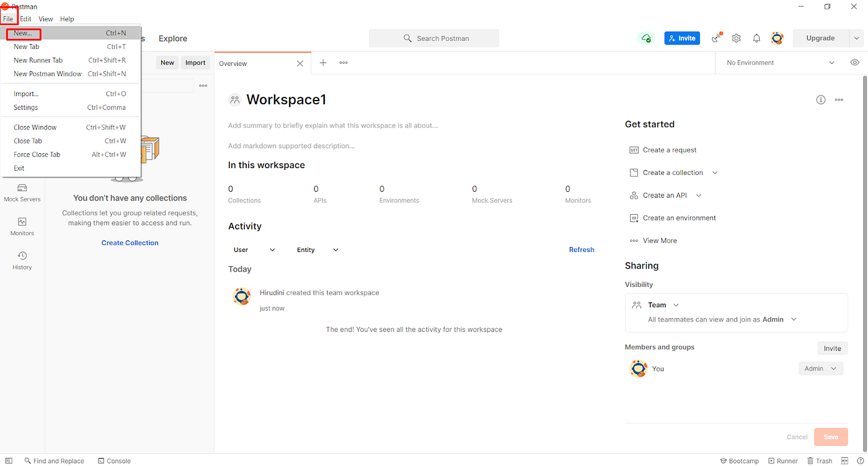868x466 pixels.
Task: Open the Team visibility dropdown
Action: (x=663, y=305)
